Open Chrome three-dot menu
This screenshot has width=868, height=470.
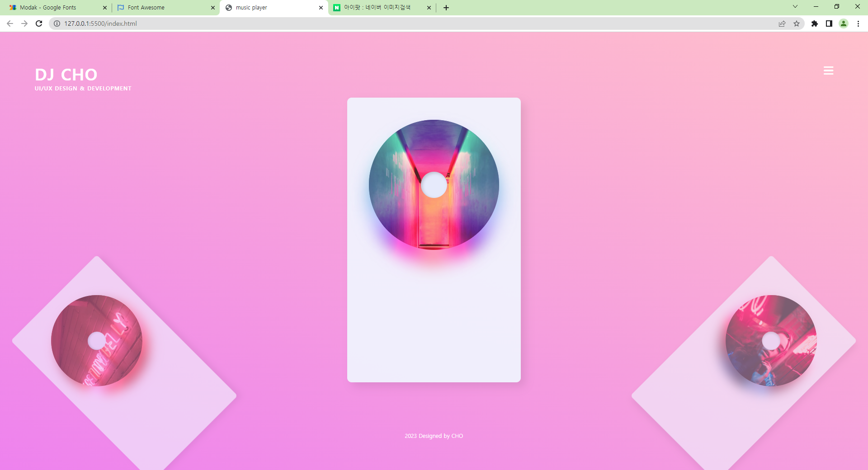click(858, 23)
